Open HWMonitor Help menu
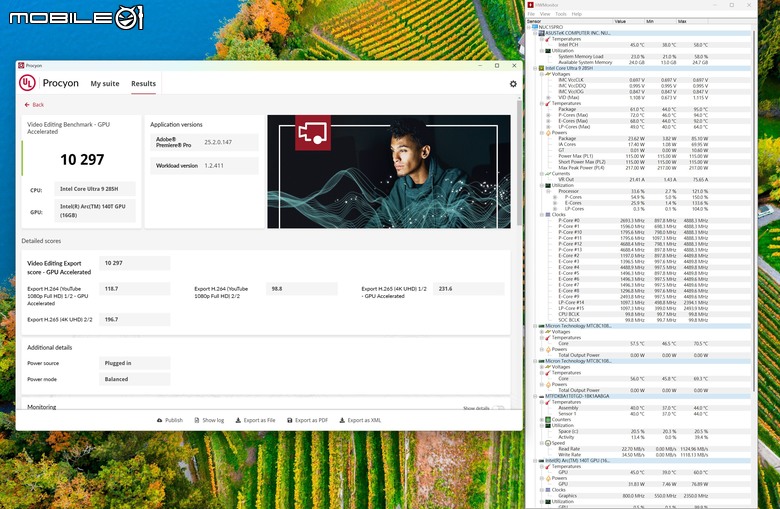780x509 pixels. pyautogui.click(x=577, y=14)
